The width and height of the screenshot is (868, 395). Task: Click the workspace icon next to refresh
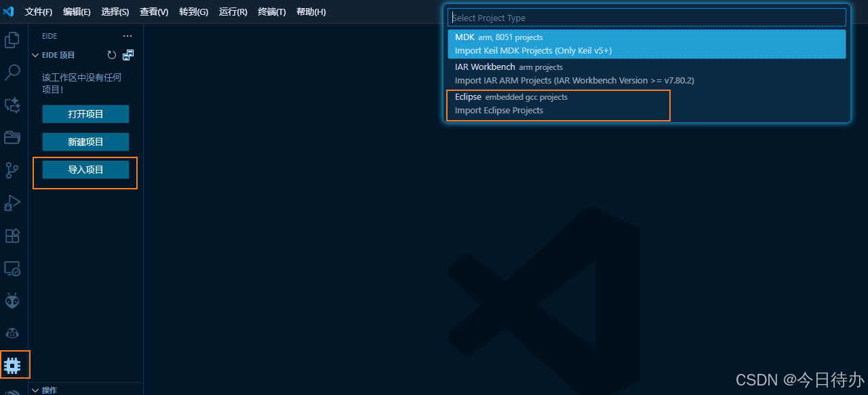128,55
